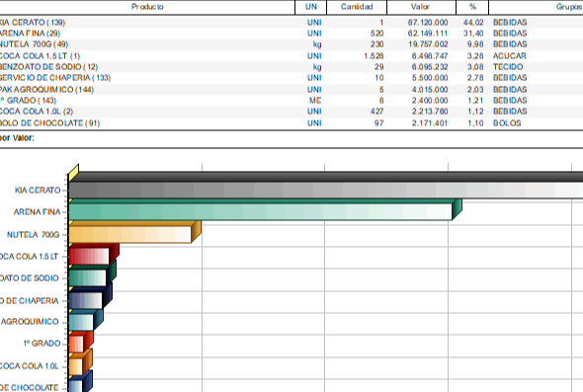This screenshot has width=583, height=392.
Task: Click the teal AGROQUIMICO bar
Action: 81,323
